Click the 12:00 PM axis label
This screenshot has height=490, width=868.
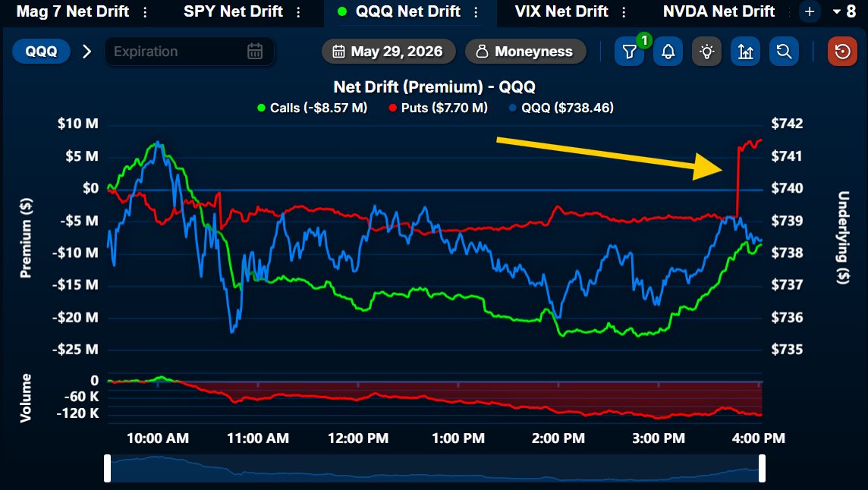click(x=358, y=438)
